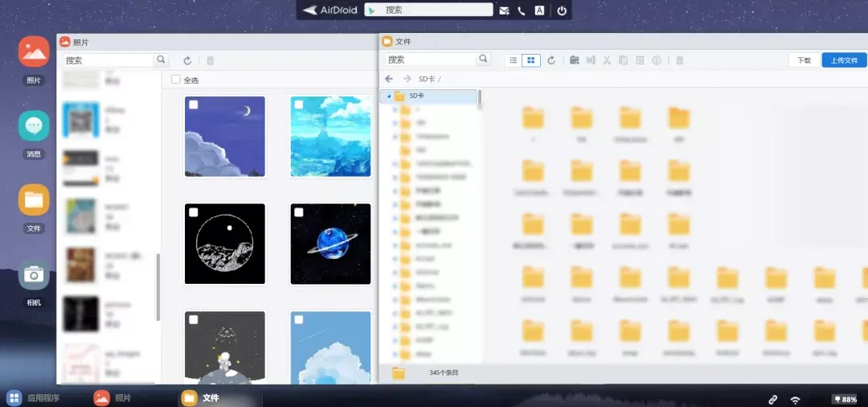This screenshot has width=868, height=407.
Task: Open the Play Store dropdown in search bar
Action: tap(372, 10)
